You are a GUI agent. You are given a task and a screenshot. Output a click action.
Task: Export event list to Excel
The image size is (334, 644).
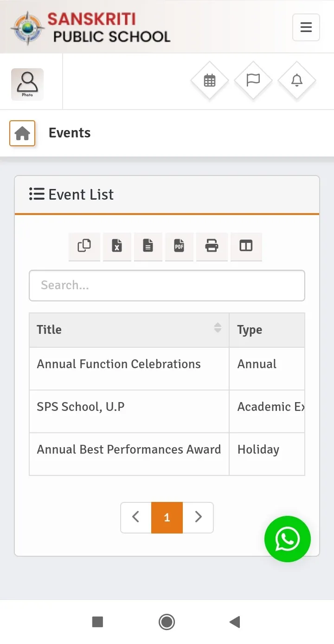(117, 246)
